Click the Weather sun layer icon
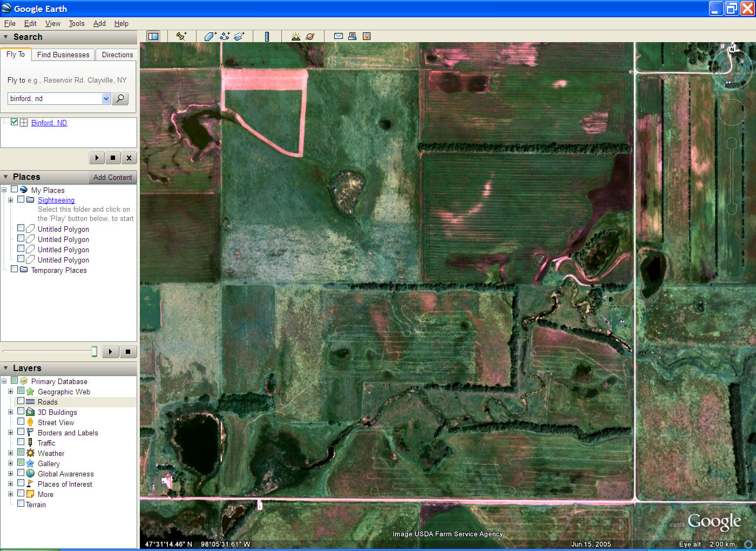The width and height of the screenshot is (756, 551). pyautogui.click(x=30, y=453)
